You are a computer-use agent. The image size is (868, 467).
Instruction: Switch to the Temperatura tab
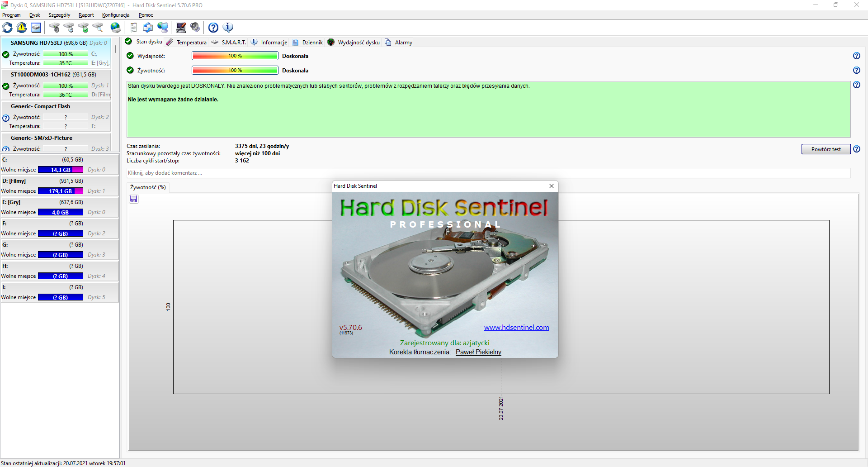[x=186, y=42]
